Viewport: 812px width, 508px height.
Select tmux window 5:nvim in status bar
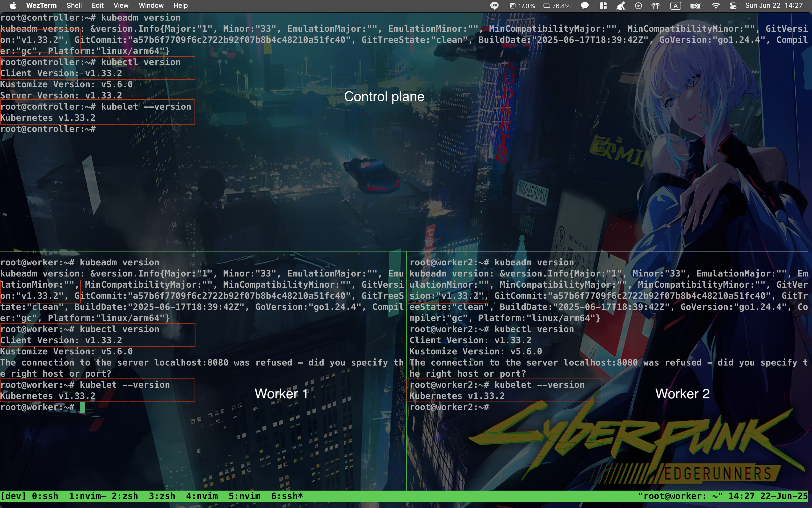245,496
